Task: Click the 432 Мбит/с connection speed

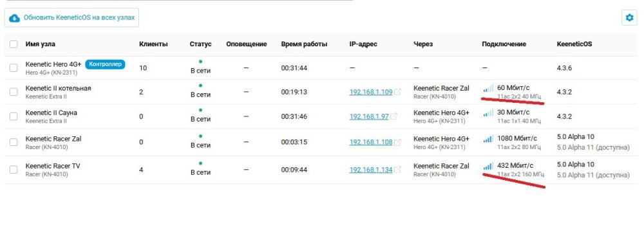Action: [x=515, y=166]
